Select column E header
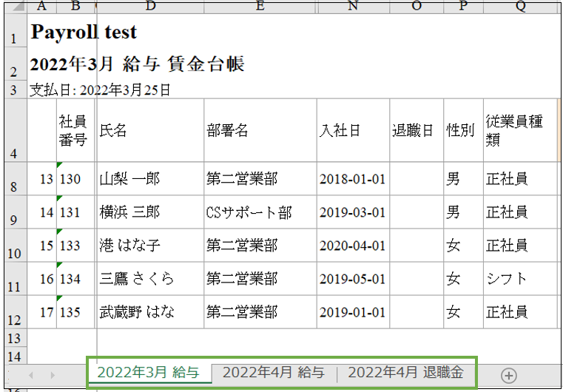 pyautogui.click(x=260, y=7)
